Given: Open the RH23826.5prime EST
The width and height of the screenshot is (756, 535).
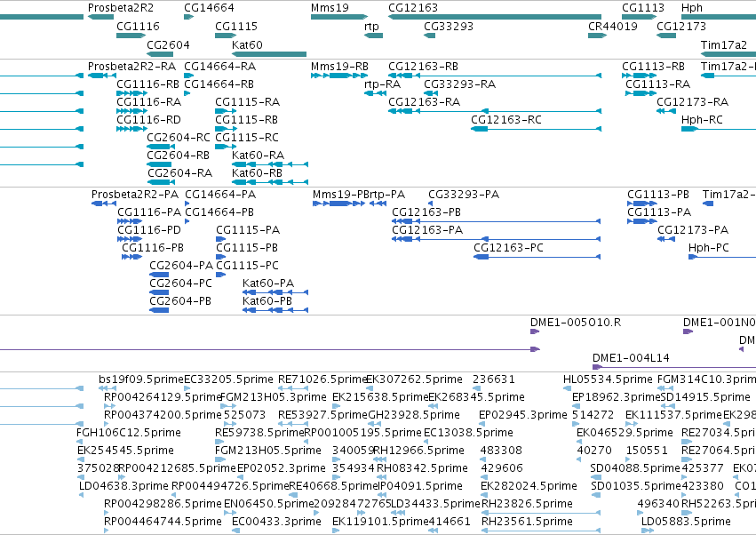Looking at the screenshot, I should click(541, 513).
